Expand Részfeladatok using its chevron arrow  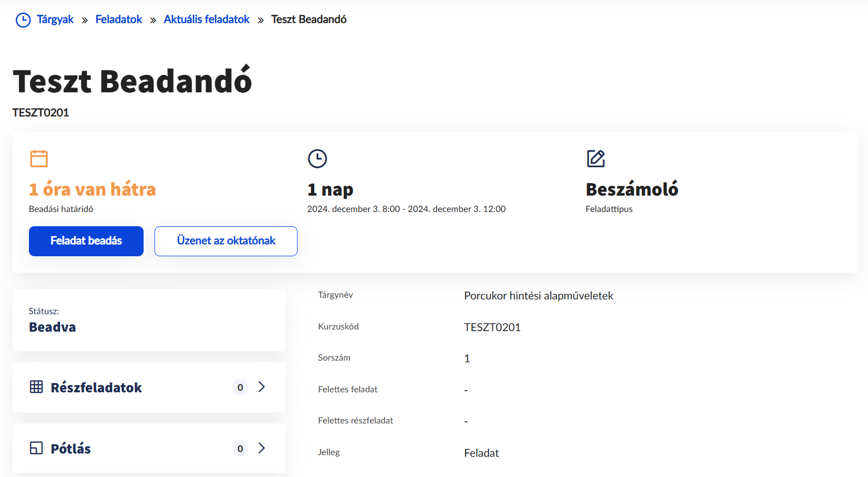tap(262, 387)
